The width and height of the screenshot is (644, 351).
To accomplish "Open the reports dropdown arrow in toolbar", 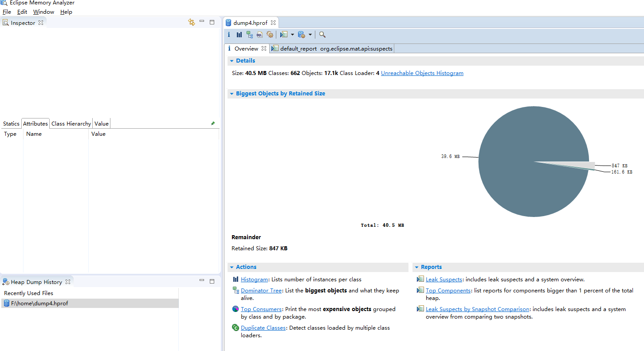I will (292, 35).
